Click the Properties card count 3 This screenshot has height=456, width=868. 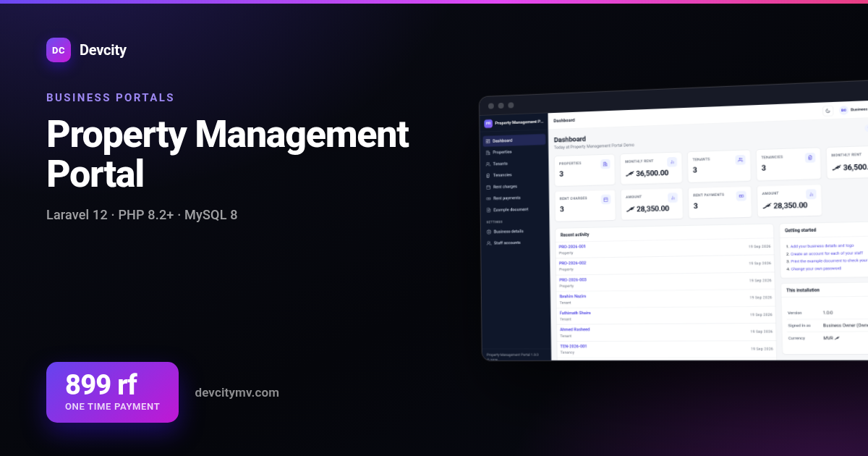561,174
